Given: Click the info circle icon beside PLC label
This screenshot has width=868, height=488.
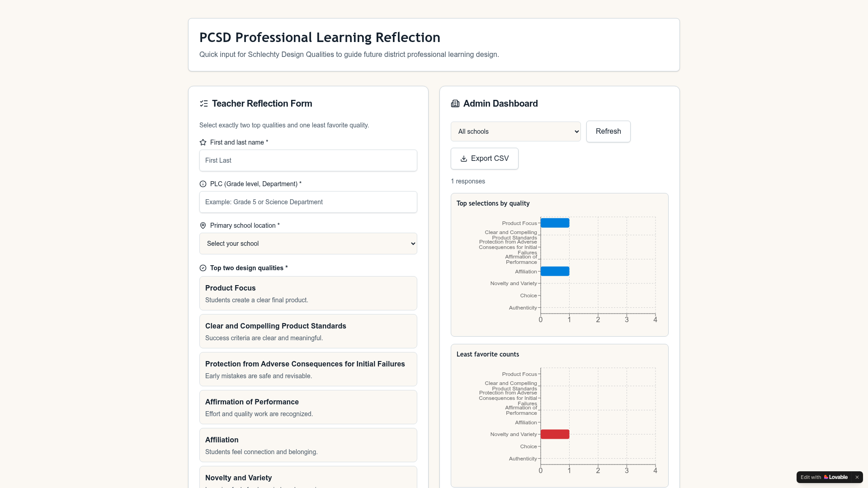Looking at the screenshot, I should coord(203,184).
